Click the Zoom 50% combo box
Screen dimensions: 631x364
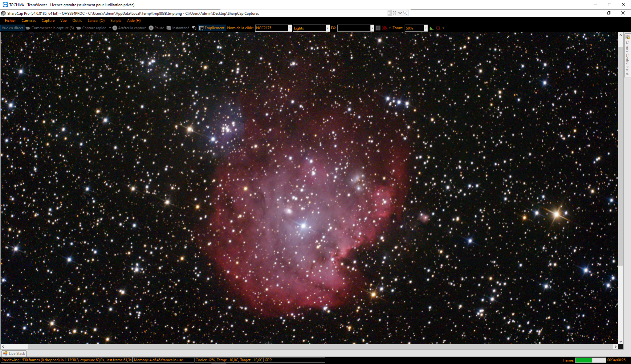point(414,28)
